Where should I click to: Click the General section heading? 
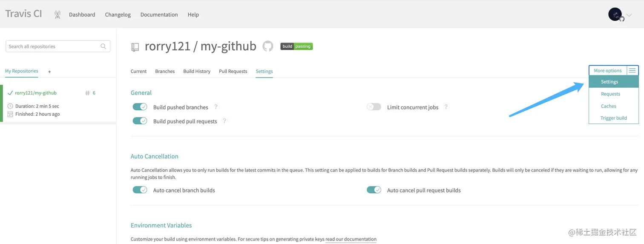click(141, 92)
